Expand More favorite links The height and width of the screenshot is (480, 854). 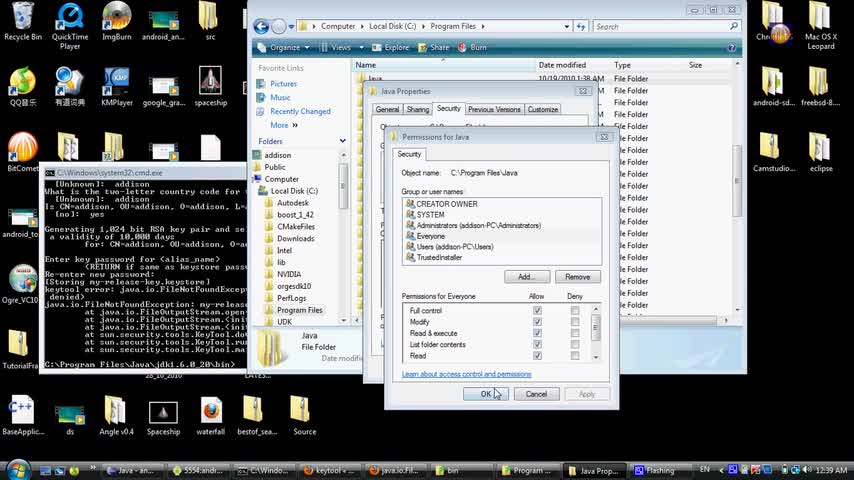[284, 125]
